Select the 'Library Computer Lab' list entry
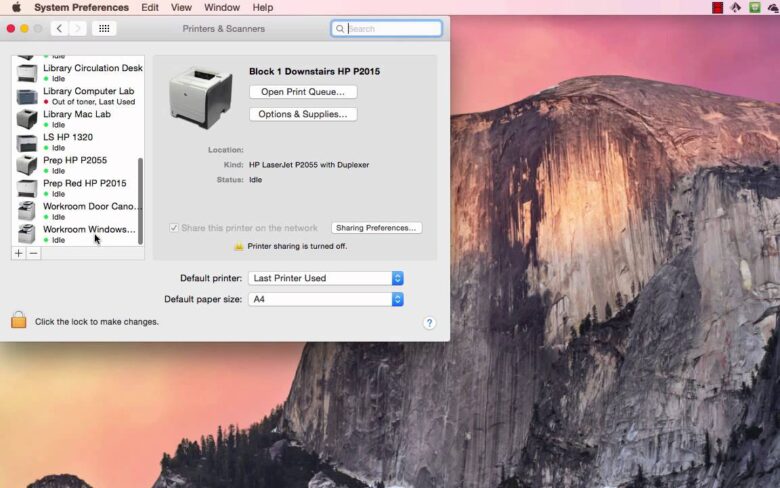Image resolution: width=780 pixels, height=488 pixels. pyautogui.click(x=78, y=96)
